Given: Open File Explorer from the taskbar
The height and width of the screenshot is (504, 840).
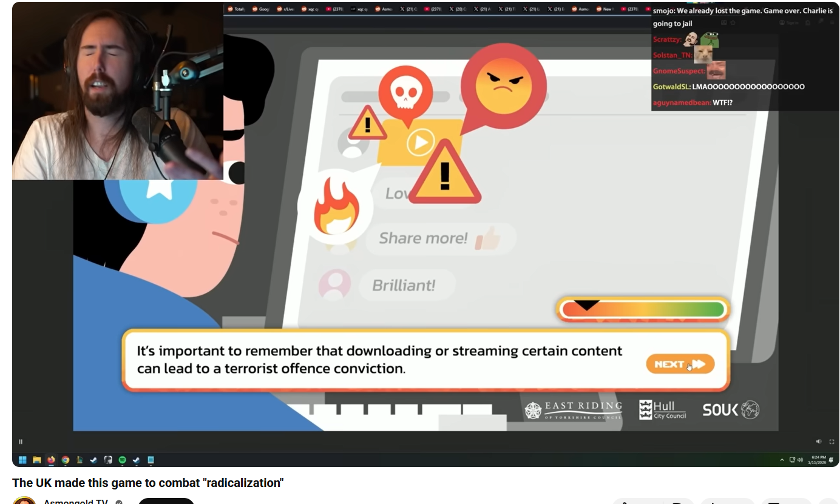Looking at the screenshot, I should click(36, 460).
